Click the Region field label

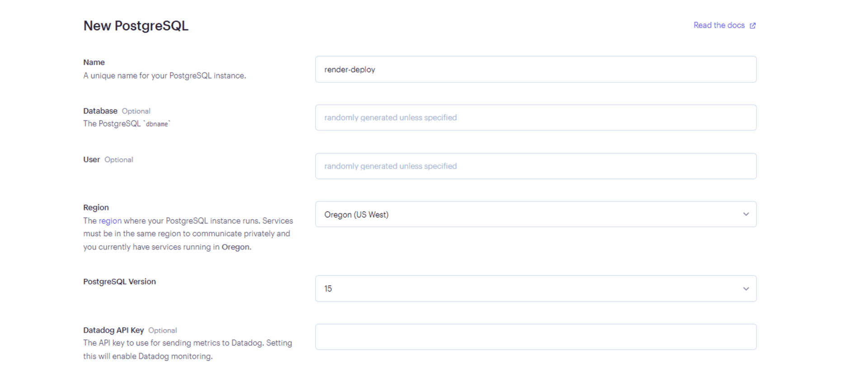point(96,207)
